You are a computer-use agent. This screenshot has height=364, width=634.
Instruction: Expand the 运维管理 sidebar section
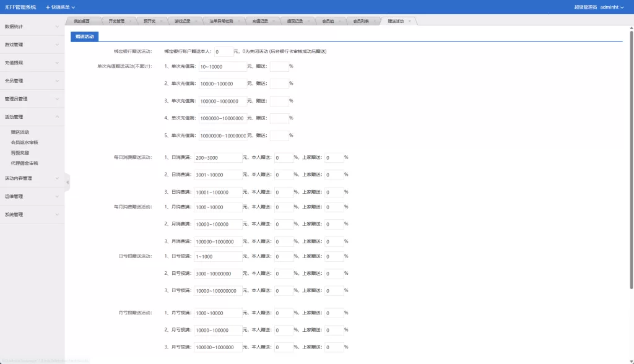pyautogui.click(x=32, y=197)
